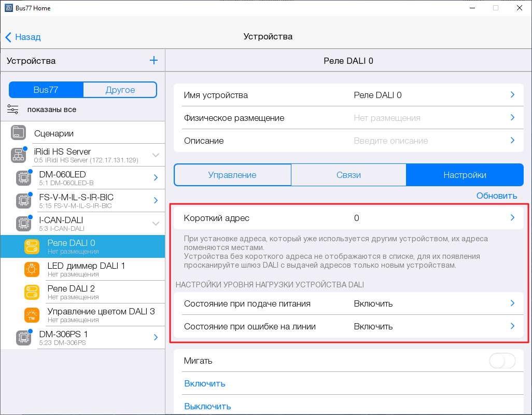Select the Сценарии folder icon

pyautogui.click(x=18, y=133)
